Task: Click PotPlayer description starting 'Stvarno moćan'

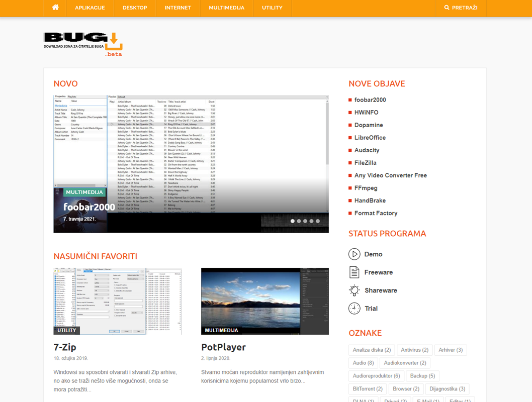Action: [x=262, y=376]
